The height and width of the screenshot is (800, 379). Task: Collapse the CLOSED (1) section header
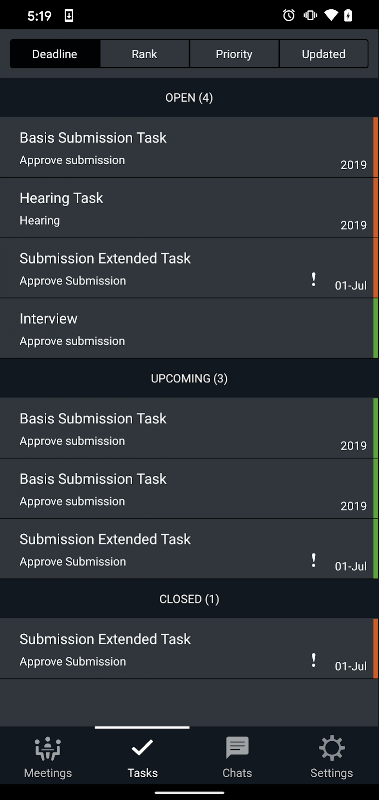[x=189, y=598]
